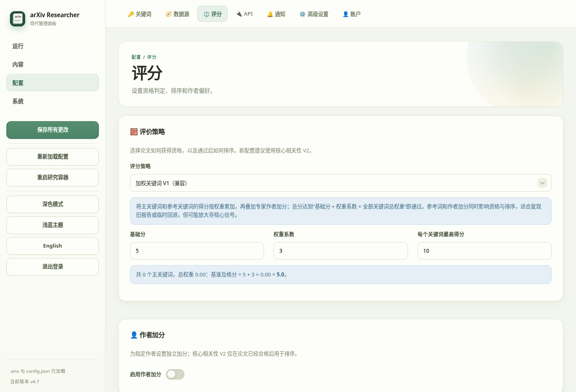Screen dimensions: 576x392
Task: Click the 重新加载配置 button
Action: [52, 157]
